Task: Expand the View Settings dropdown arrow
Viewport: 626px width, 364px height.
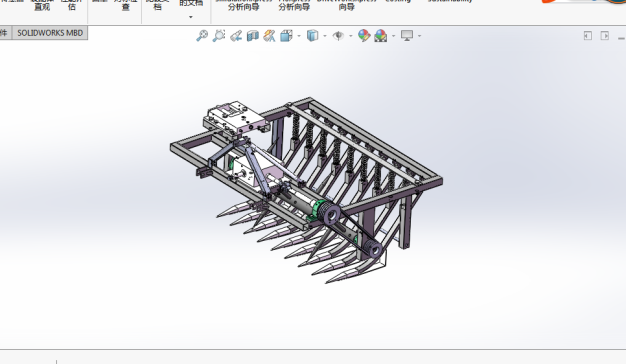Action: pos(419,36)
